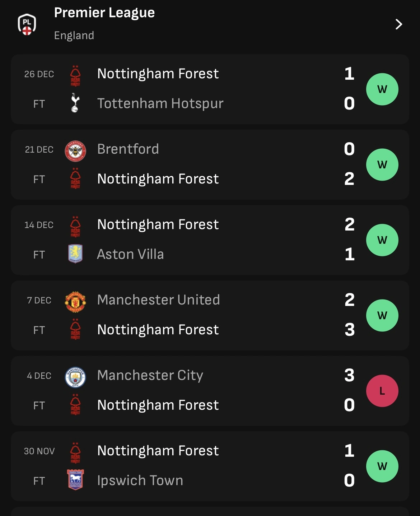Select W badge on Brentford match
This screenshot has height=516, width=420.
point(382,164)
